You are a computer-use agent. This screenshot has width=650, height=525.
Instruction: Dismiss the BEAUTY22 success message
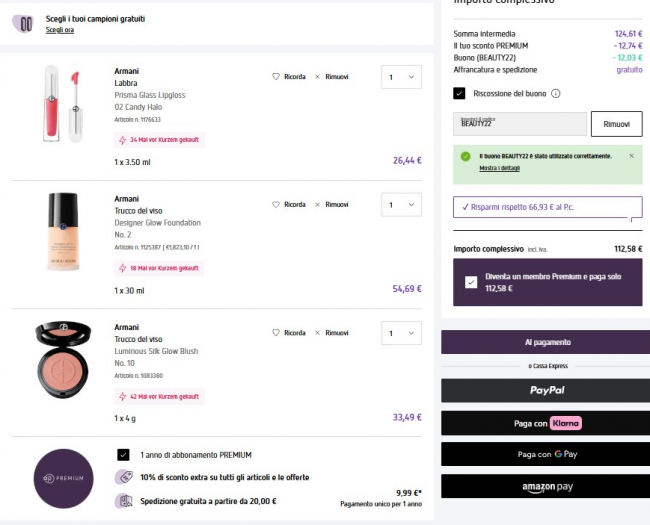tap(631, 156)
